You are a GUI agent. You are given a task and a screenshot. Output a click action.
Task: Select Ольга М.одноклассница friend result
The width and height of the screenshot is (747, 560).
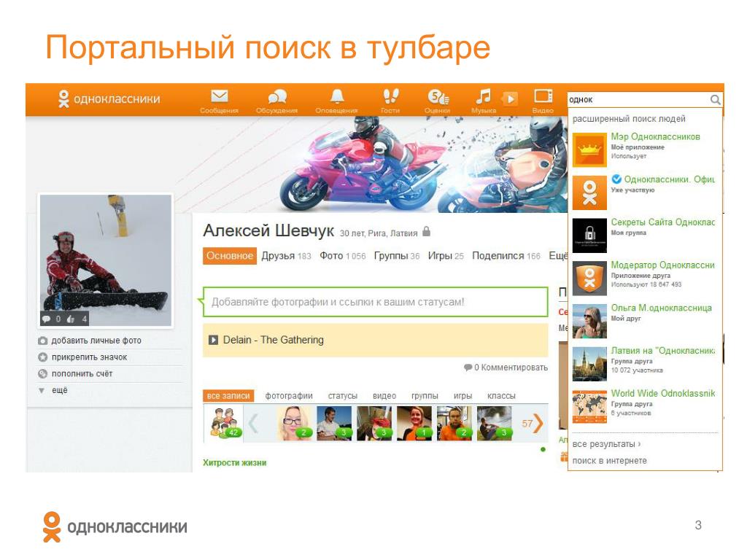pos(661,308)
